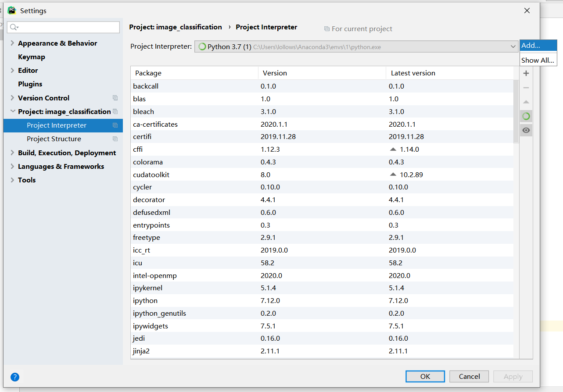
Task: Expand Build, Execution, Deployment node
Action: pyautogui.click(x=12, y=153)
